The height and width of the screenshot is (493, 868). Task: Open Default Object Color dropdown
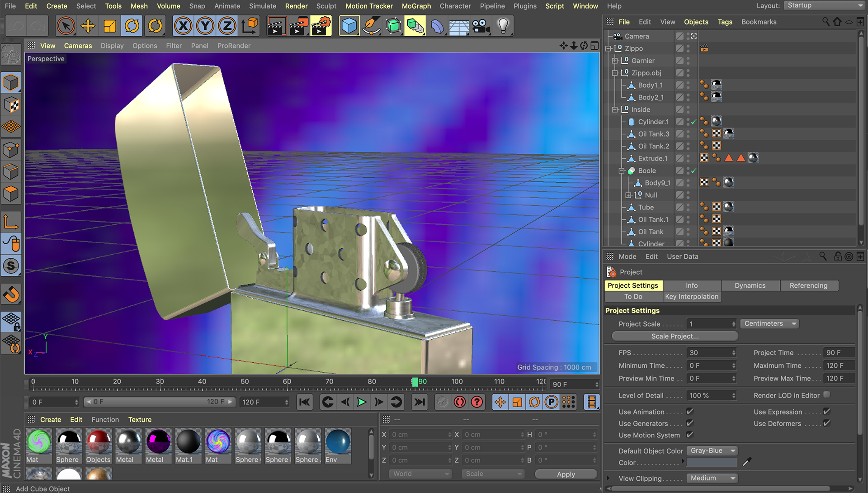(x=712, y=450)
